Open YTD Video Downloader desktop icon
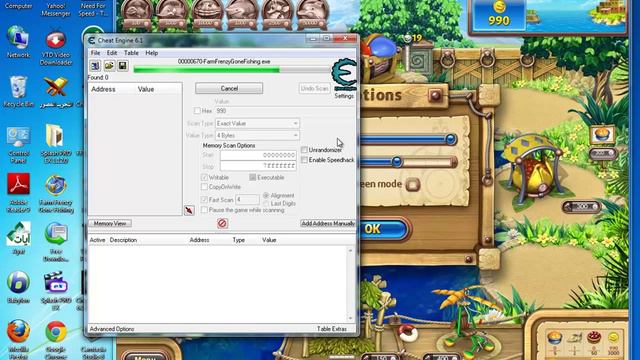The width and height of the screenshot is (640, 360). point(56,48)
